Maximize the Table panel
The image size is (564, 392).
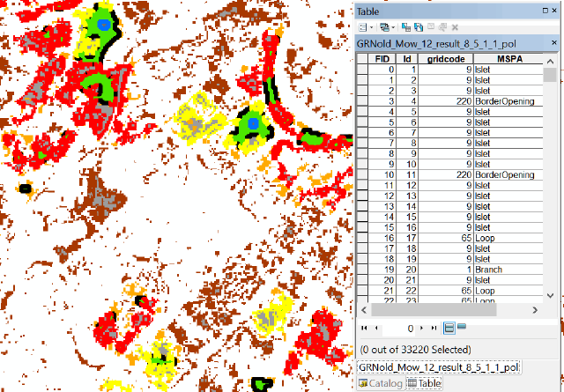coord(545,11)
